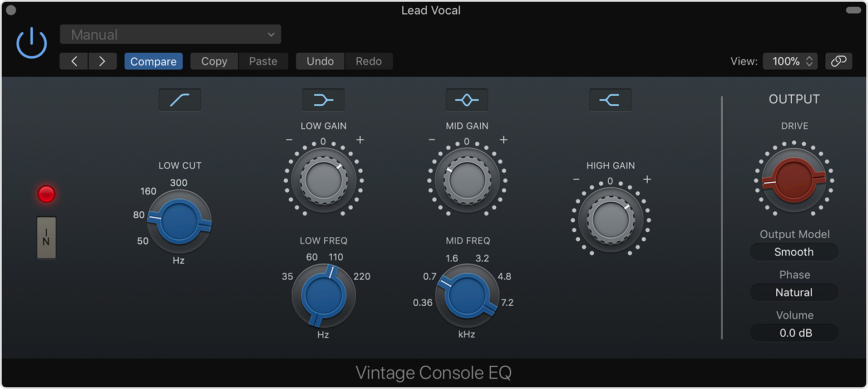Viewport: 868px width, 389px height.
Task: Go to previous preset with left arrow
Action: [x=74, y=61]
